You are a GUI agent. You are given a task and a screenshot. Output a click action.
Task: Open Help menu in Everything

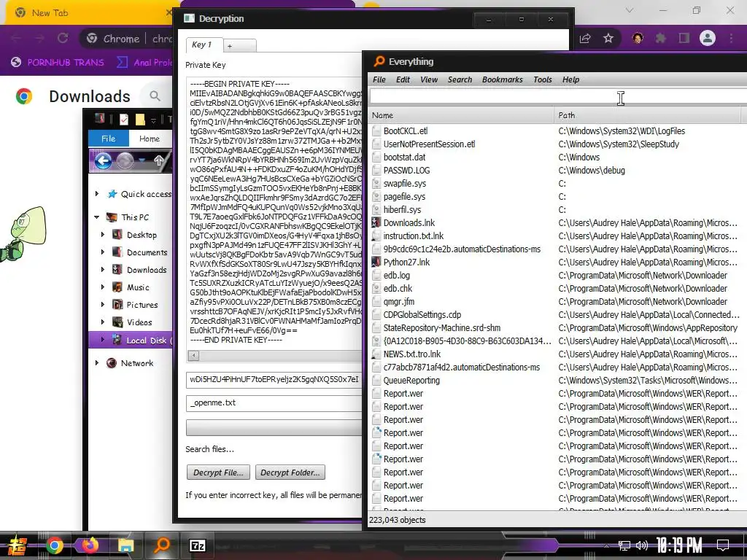[x=570, y=79]
